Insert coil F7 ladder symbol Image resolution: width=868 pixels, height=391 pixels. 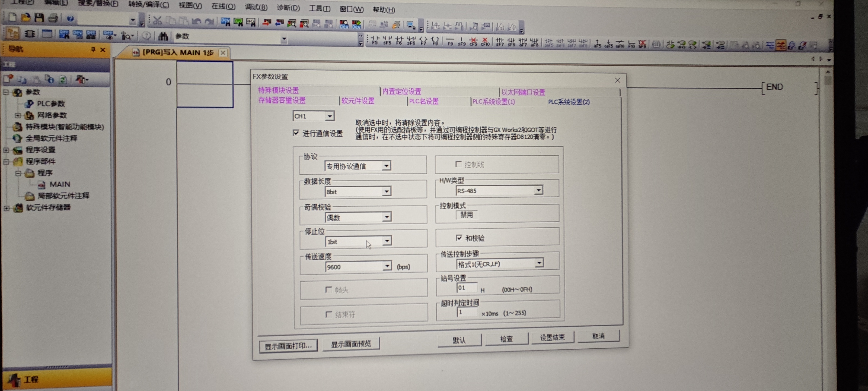423,41
